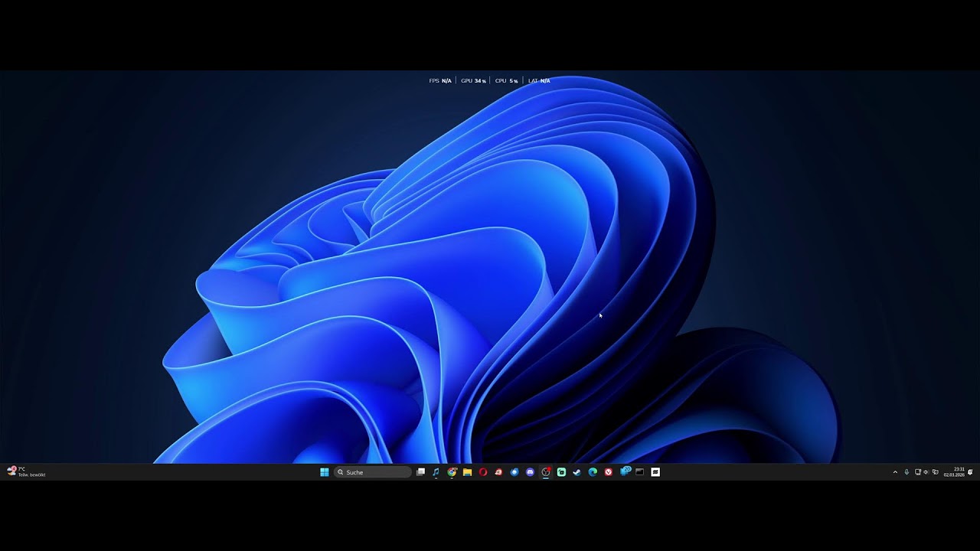
Task: Open the terminal app on the taskbar
Action: 639,472
